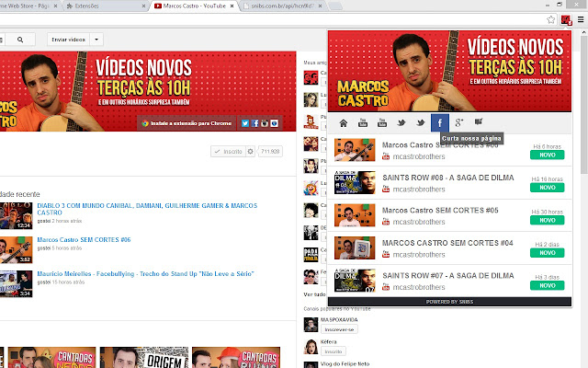Open Marcos Castro SEM CORTES #05 in popup

(440, 211)
